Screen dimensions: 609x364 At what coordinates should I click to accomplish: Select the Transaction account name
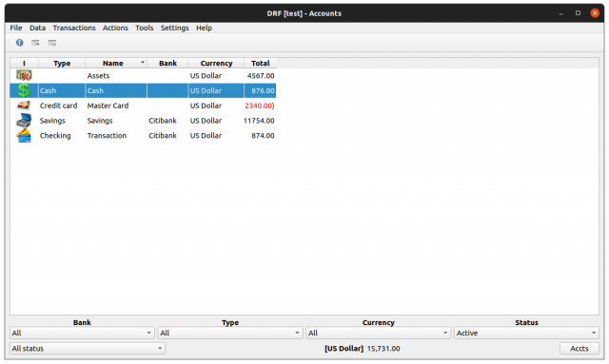point(107,136)
